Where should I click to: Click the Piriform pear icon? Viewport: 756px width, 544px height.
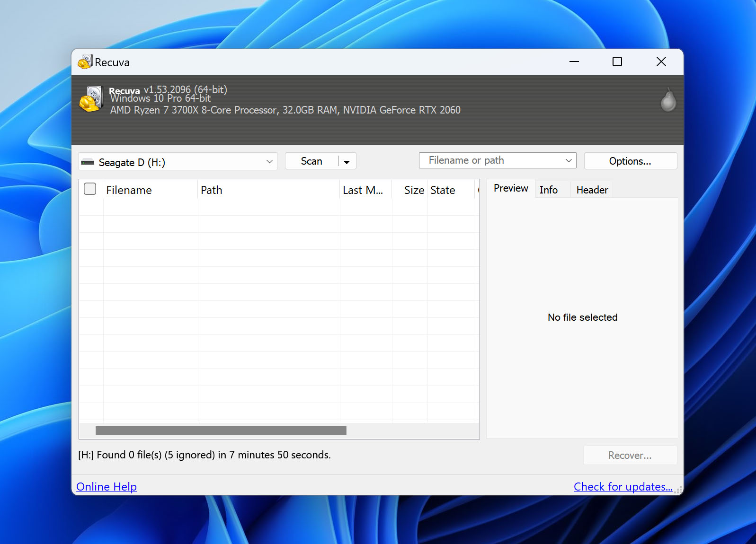coord(668,100)
